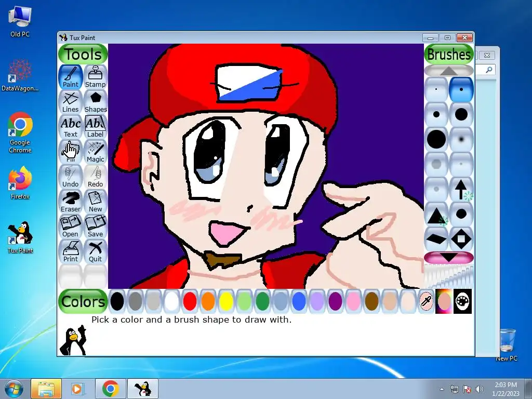532x399 pixels.
Task: Use the eyedropper color picker
Action: (x=426, y=301)
